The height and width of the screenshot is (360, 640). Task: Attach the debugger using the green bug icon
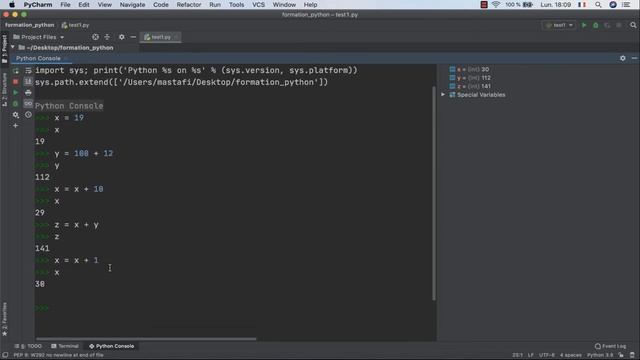[16, 104]
